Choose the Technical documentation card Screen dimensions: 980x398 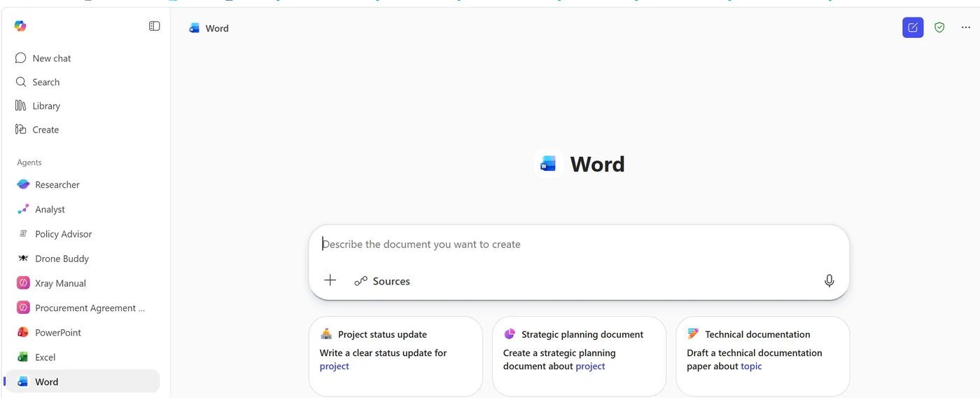762,356
